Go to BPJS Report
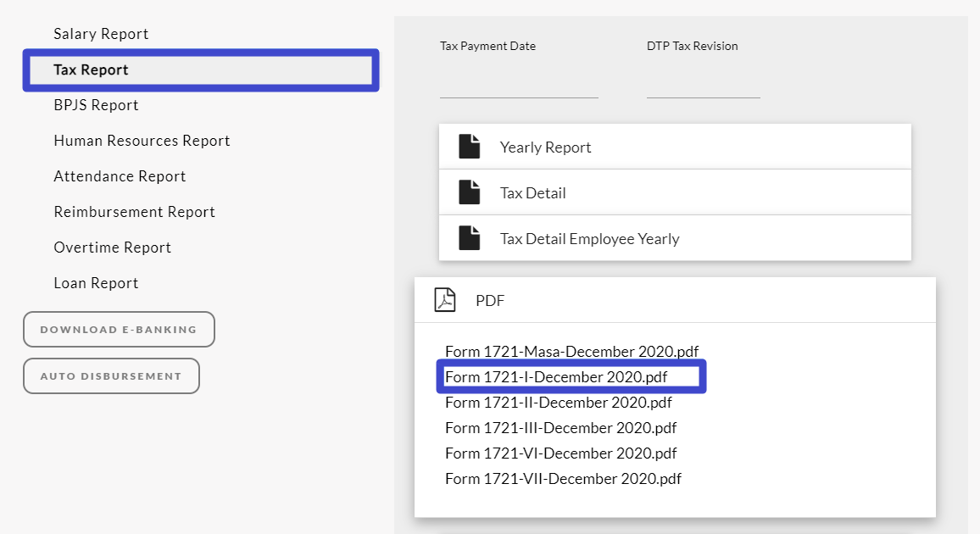Viewport: 980px width, 534px height. click(96, 105)
